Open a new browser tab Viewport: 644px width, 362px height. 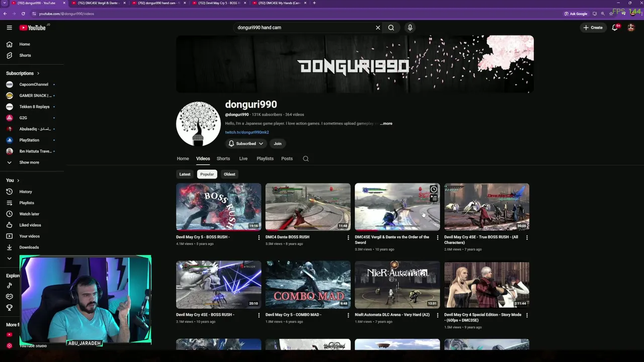coord(314,3)
